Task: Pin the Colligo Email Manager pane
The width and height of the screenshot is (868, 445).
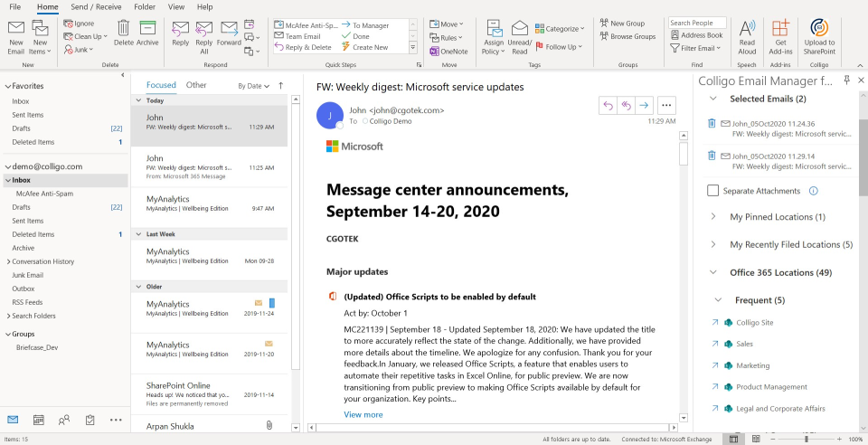Action: point(846,80)
